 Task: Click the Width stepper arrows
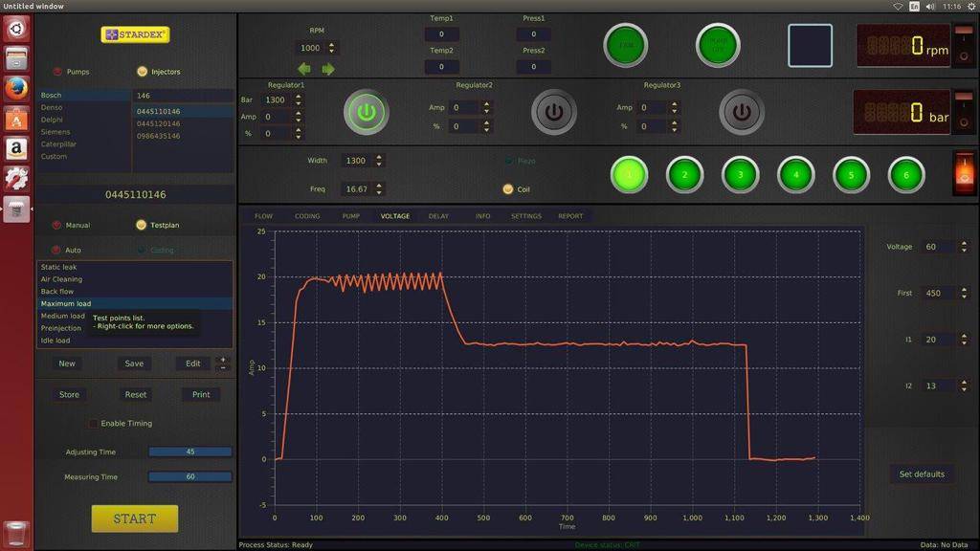coord(379,161)
